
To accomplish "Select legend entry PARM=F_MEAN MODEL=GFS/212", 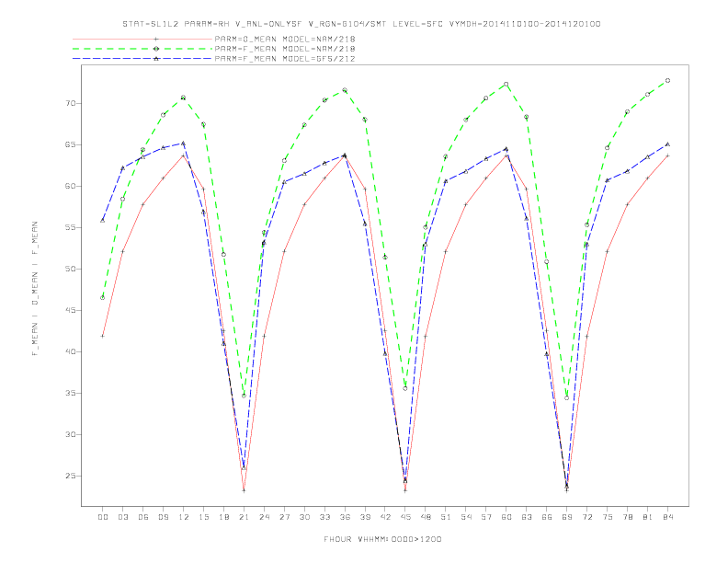I will [285, 59].
